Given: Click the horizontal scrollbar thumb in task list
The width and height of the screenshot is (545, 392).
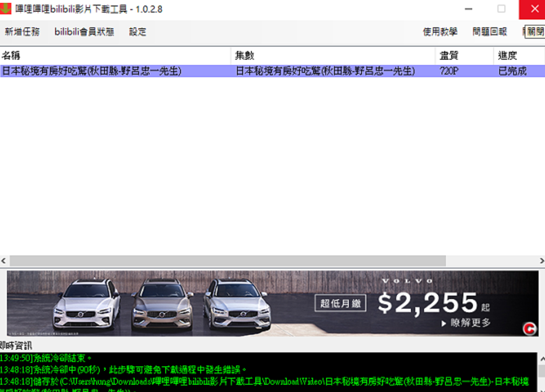Looking at the screenshot, I should 228,261.
